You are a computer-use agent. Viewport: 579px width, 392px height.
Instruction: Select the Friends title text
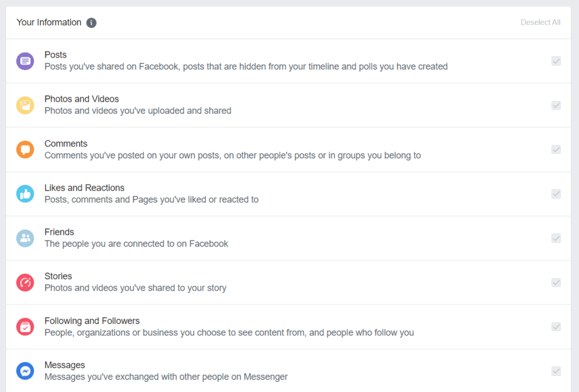[59, 232]
